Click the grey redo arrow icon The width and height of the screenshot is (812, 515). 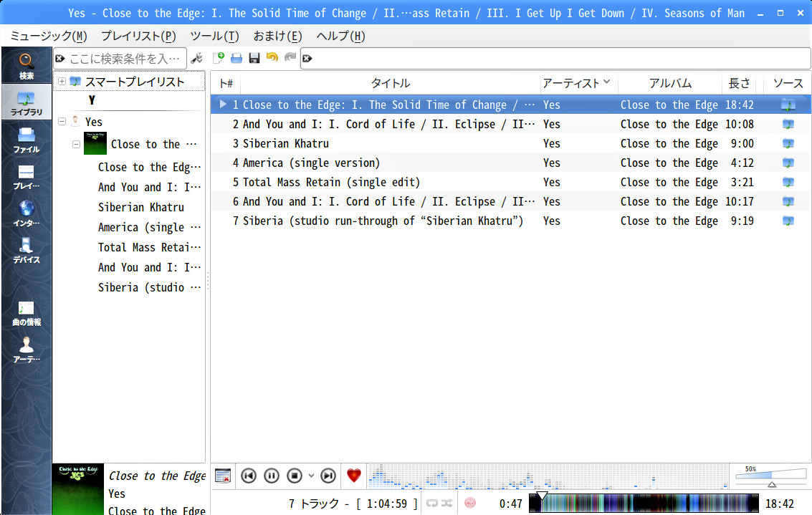coord(290,57)
